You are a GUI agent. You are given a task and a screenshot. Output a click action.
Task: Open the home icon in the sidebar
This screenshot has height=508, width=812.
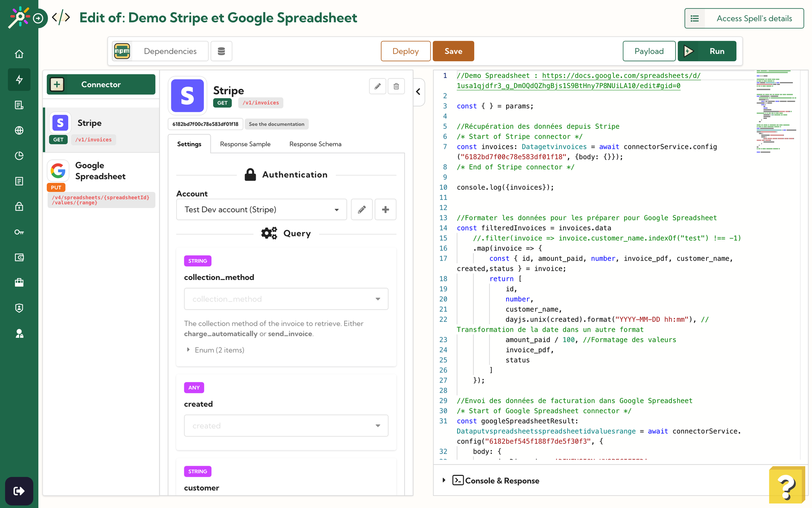pyautogui.click(x=19, y=54)
